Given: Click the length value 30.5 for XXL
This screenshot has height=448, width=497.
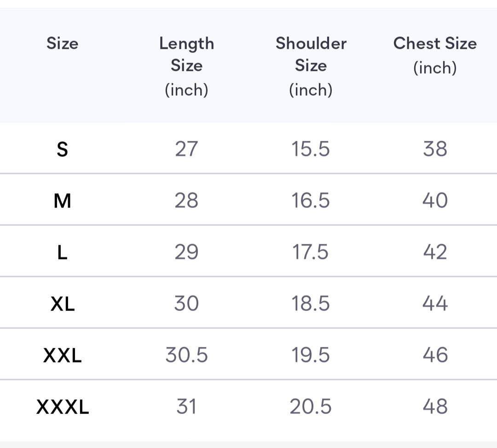Looking at the screenshot, I should coord(186,355).
